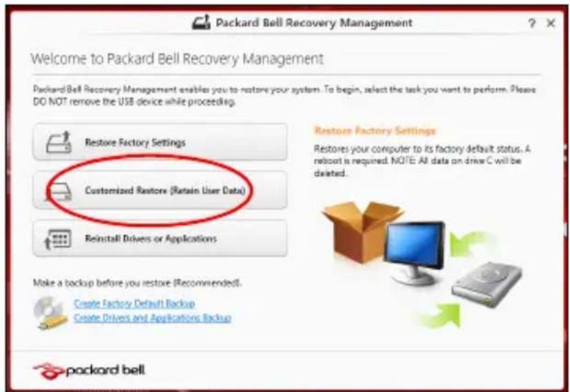This screenshot has height=392, width=570.
Task: Click the blue monitor illustration
Action: (x=415, y=252)
